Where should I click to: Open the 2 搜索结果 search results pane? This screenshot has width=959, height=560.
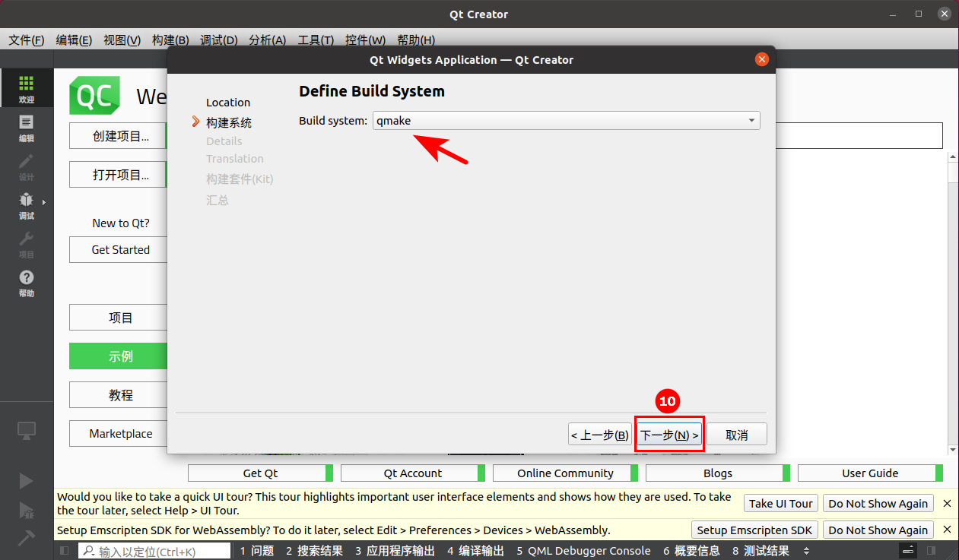(x=314, y=551)
